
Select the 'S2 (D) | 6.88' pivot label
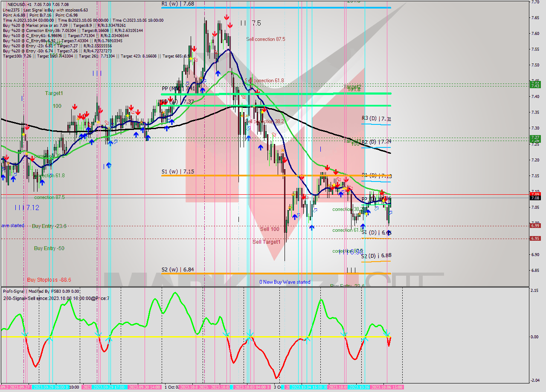click(x=376, y=256)
